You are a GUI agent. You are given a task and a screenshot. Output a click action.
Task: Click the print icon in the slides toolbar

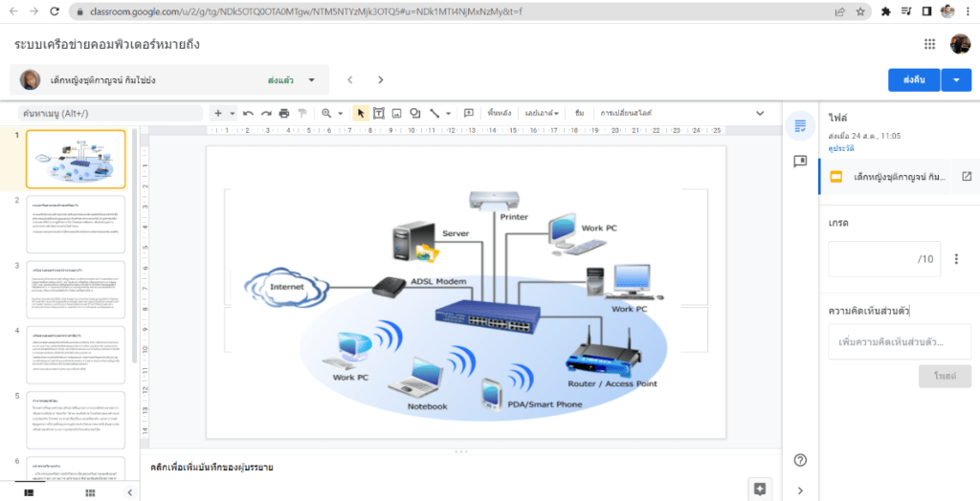[x=284, y=113]
